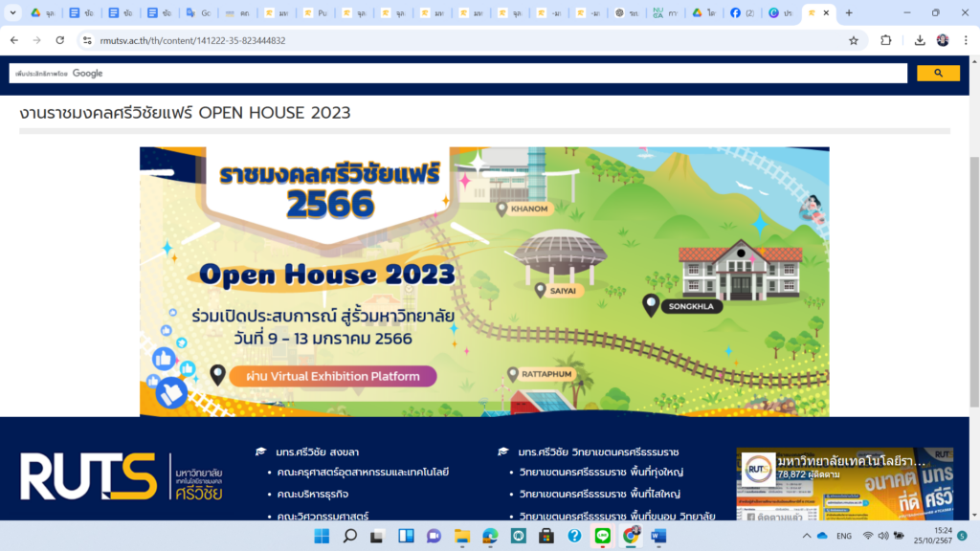
Task: Open a new browser tab
Action: click(848, 12)
